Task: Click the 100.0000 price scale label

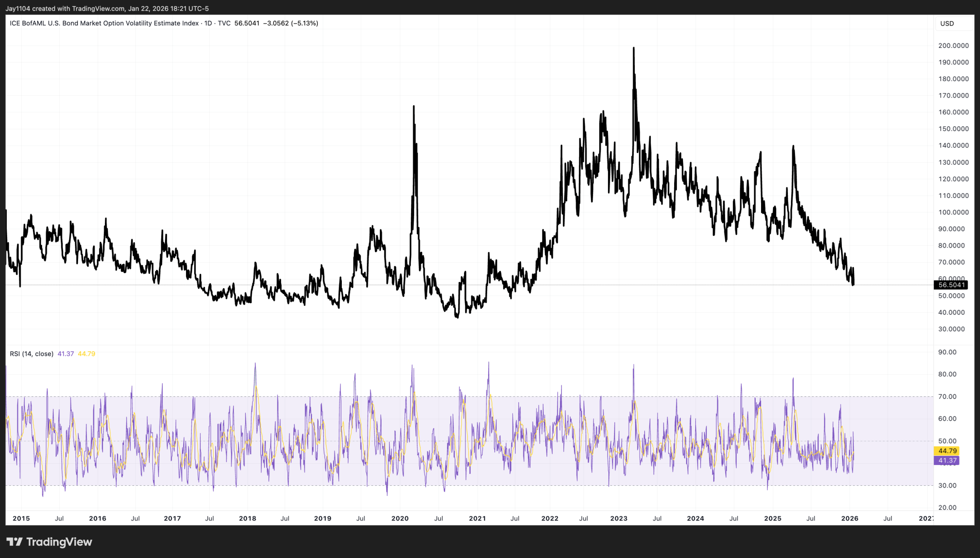Action: click(x=953, y=212)
